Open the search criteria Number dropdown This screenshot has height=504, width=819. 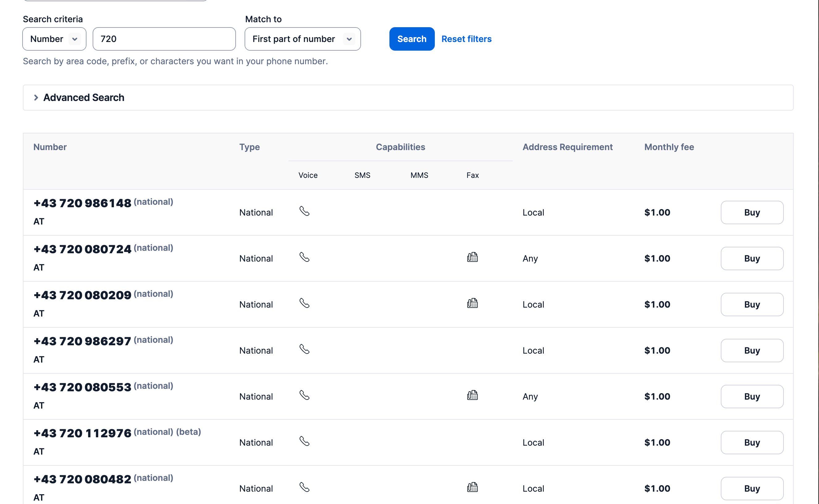54,39
